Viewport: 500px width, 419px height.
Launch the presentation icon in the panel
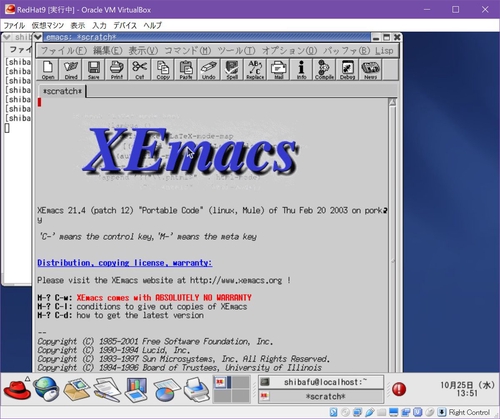[x=136, y=389]
